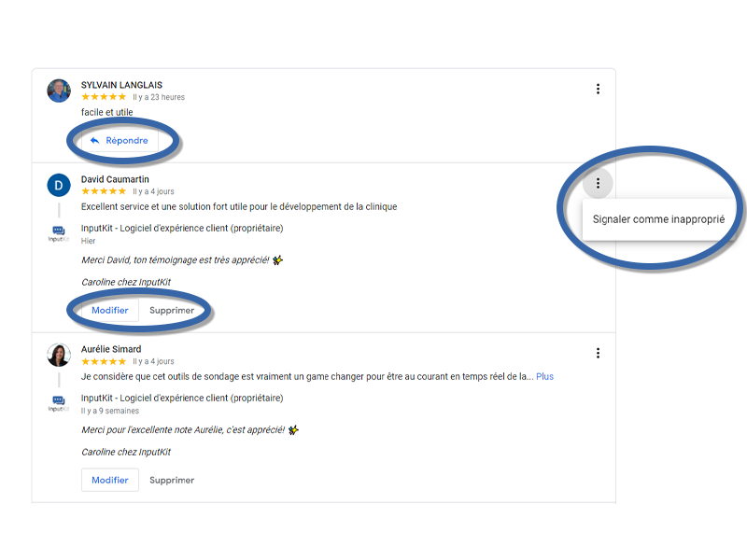
Task: Click reviewer name David Caumartin
Action: [115, 179]
